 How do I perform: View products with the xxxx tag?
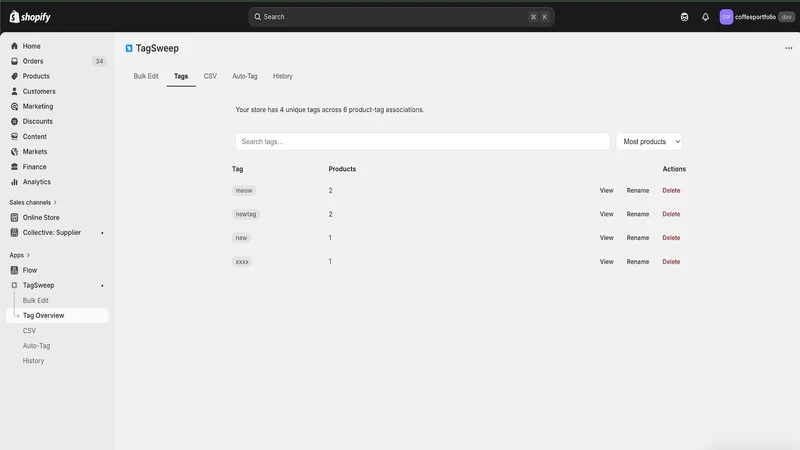[x=606, y=262]
